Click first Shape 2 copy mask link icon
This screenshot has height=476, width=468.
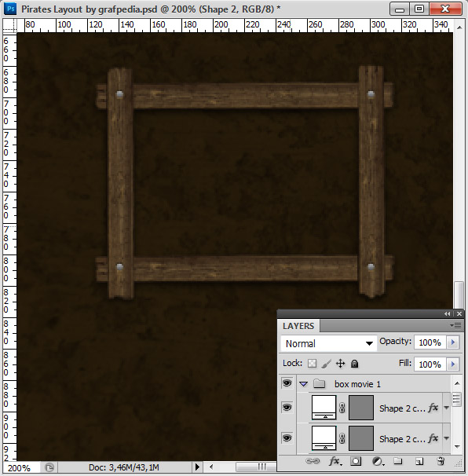point(342,408)
